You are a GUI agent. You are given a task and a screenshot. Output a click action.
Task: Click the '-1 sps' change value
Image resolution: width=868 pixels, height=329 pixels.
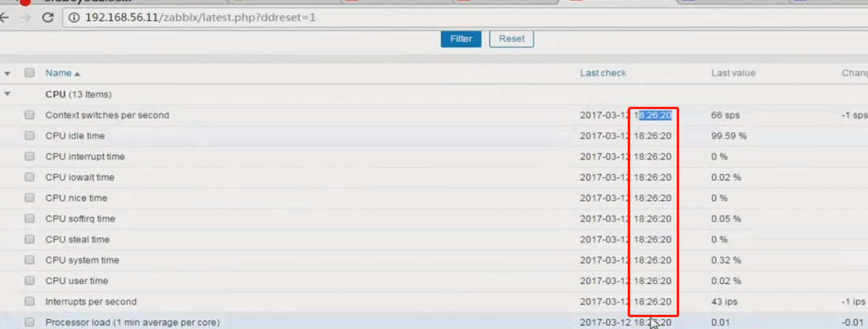tap(854, 115)
